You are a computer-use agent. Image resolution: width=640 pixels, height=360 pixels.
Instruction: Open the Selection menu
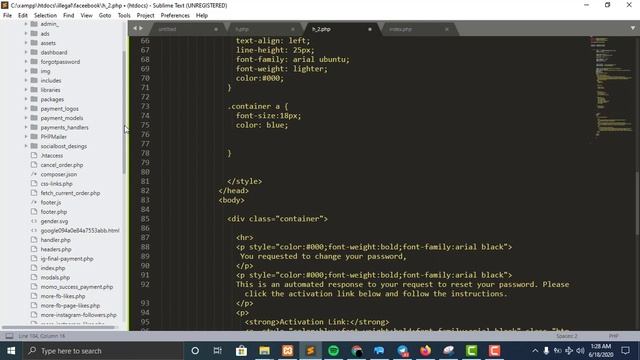[x=45, y=15]
